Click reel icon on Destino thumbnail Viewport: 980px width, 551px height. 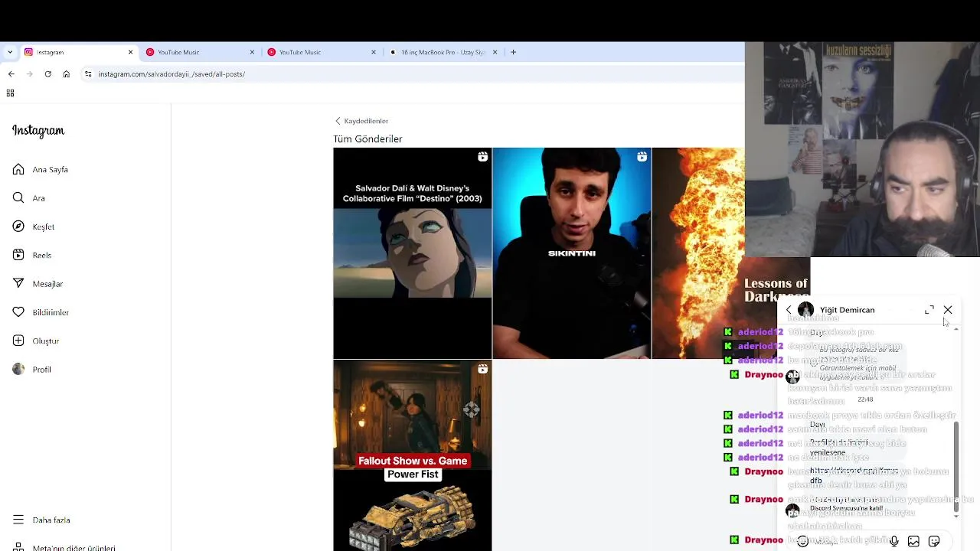pos(482,157)
